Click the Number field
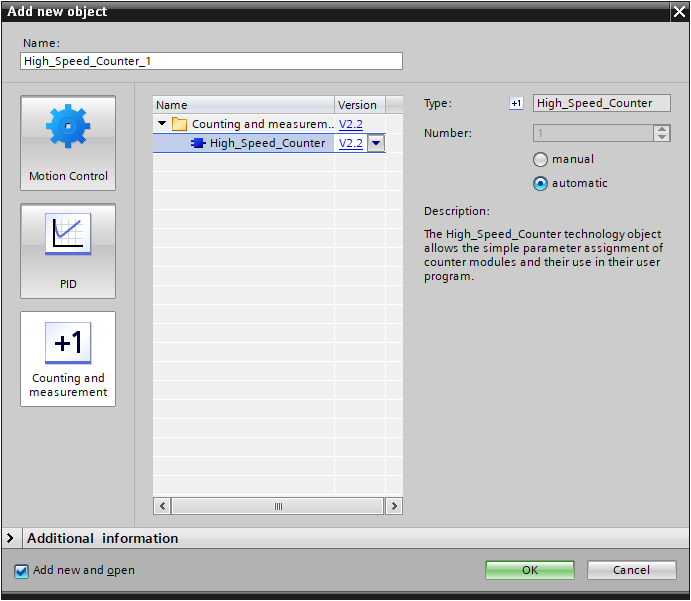The width and height of the screenshot is (691, 601). tap(593, 133)
